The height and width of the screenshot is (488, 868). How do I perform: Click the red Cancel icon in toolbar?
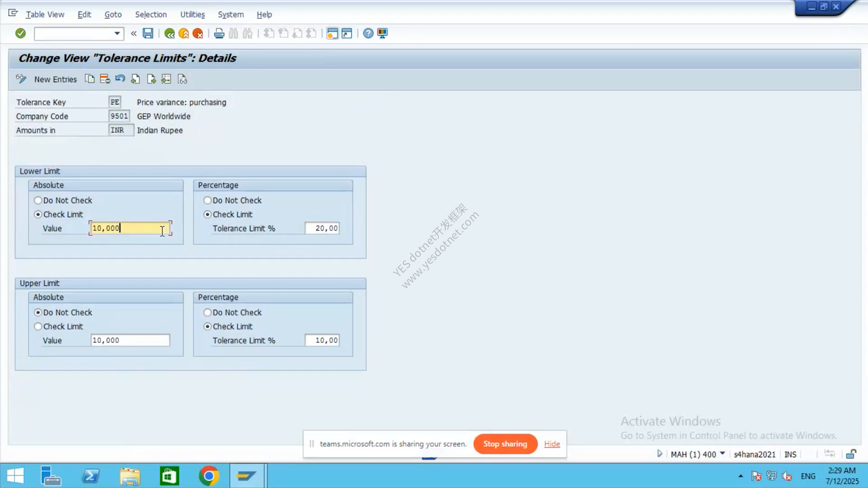point(198,33)
